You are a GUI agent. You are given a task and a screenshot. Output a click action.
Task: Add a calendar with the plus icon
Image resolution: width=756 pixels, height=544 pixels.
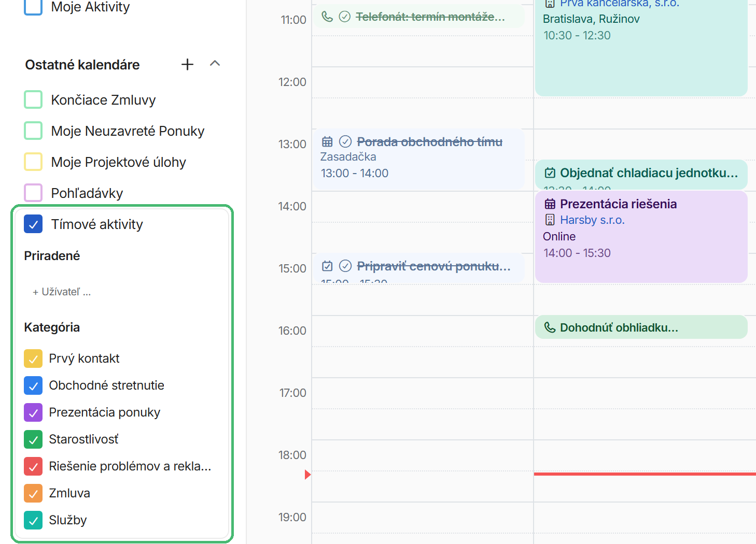[x=187, y=64]
